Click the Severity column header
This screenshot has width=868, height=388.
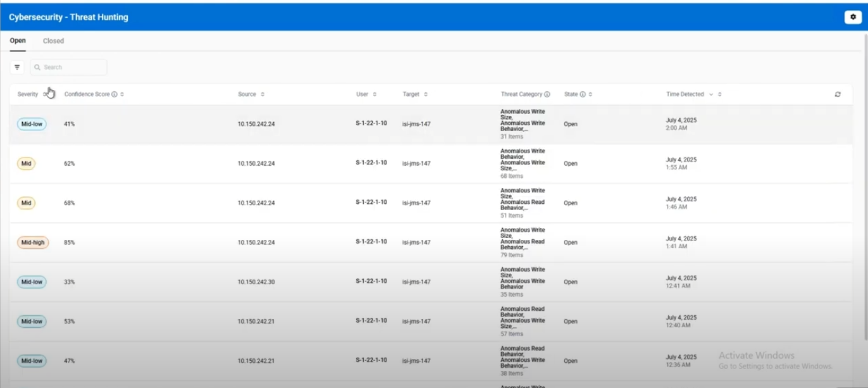(x=28, y=94)
